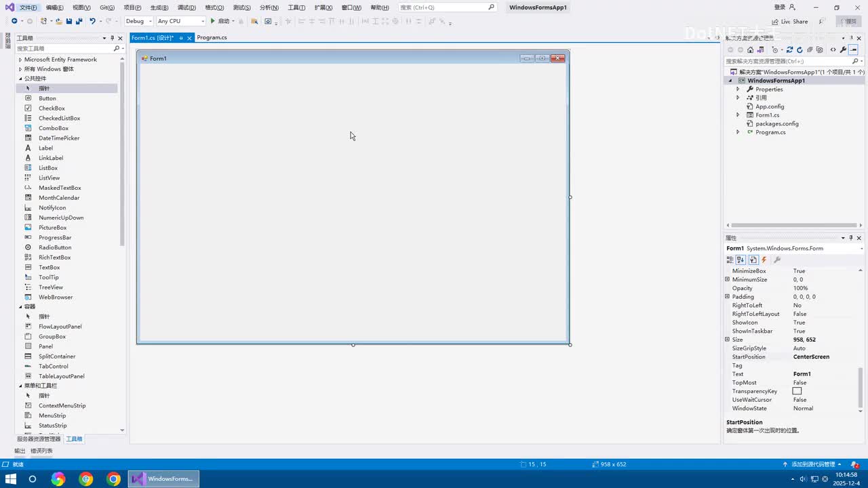The height and width of the screenshot is (488, 868).
Task: Select the ProgressBar toolbox control
Action: point(55,237)
